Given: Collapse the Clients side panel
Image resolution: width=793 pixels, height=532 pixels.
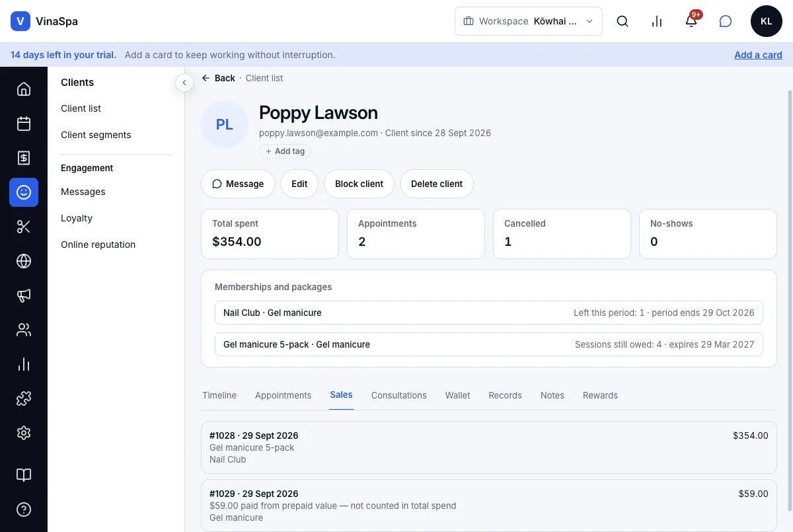Looking at the screenshot, I should 184,83.
